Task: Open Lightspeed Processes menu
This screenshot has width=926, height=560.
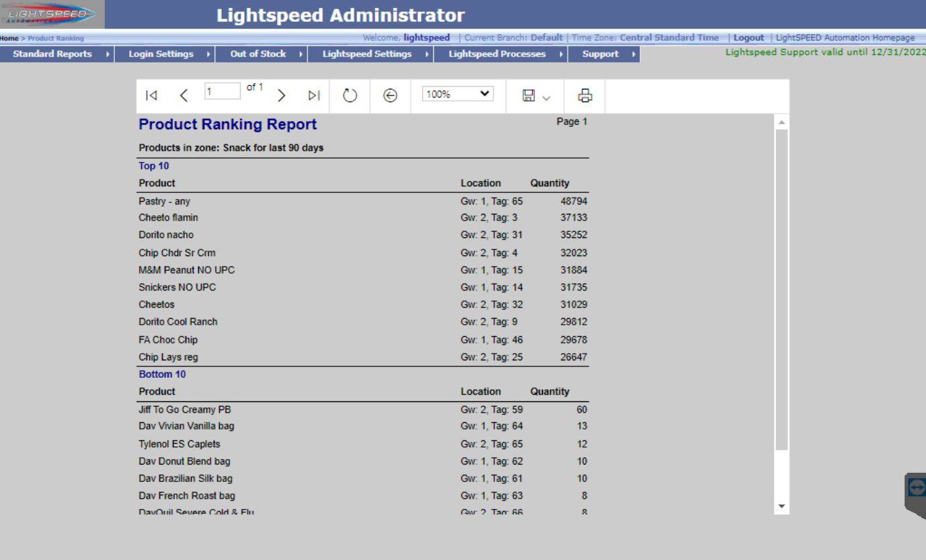Action: click(x=501, y=54)
